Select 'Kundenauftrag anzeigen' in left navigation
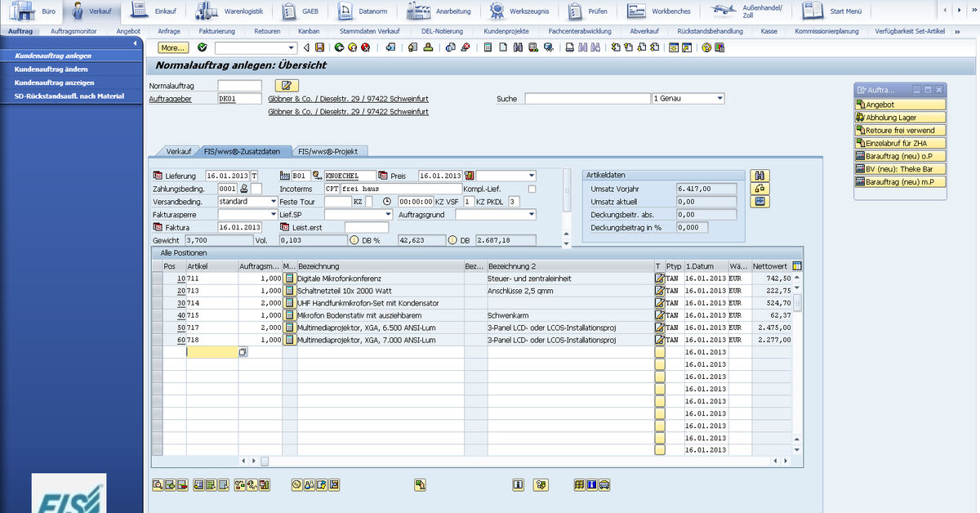Screen dimensions: 980x513 tap(54, 83)
